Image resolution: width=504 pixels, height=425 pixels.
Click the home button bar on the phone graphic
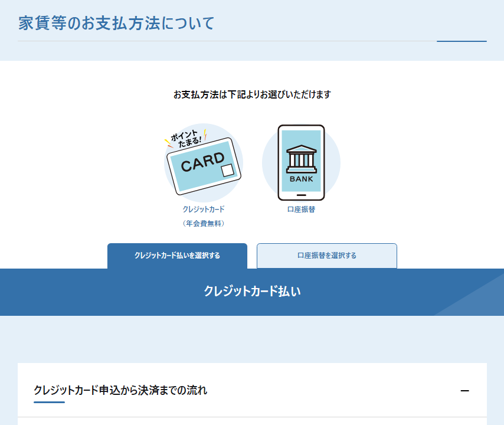click(301, 195)
